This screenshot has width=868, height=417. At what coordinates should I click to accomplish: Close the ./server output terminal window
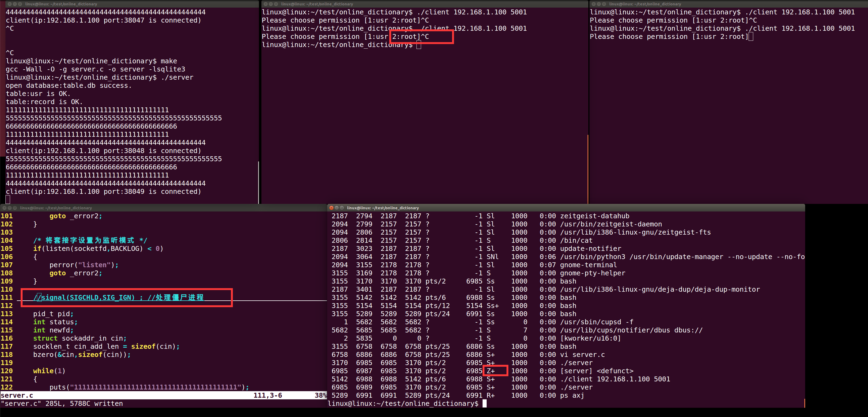[10, 4]
